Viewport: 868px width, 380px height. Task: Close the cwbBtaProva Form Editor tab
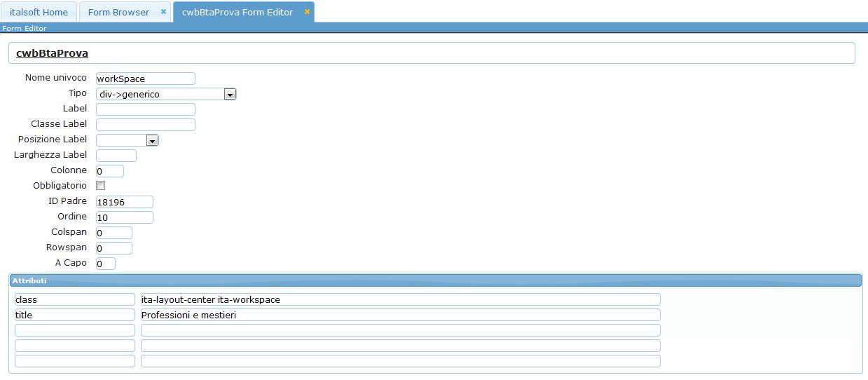(x=307, y=12)
